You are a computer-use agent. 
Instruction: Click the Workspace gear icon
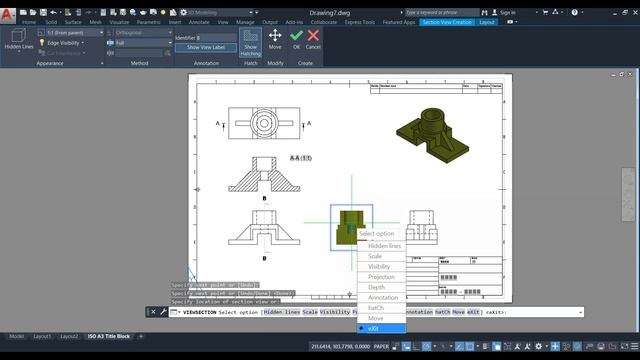pos(184,13)
